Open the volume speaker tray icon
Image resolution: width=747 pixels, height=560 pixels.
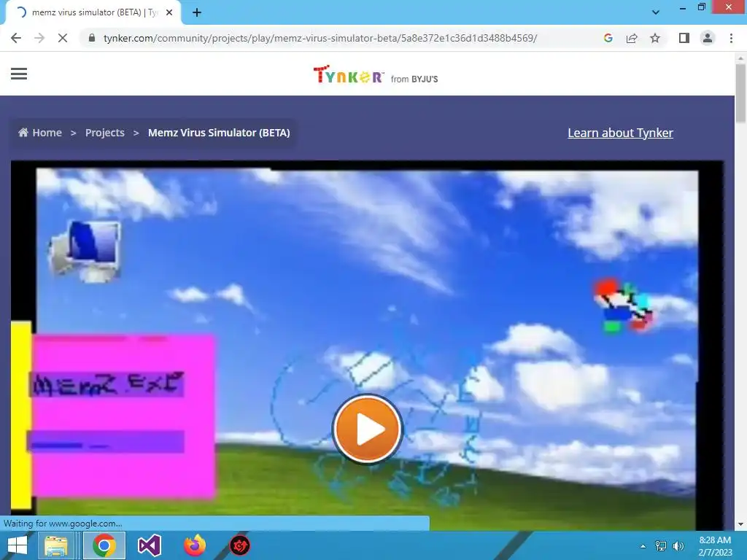[678, 546]
